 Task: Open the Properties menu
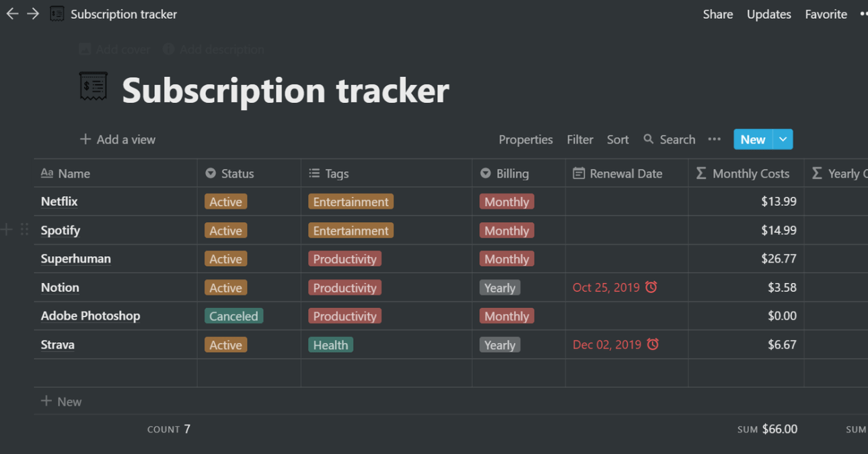coord(526,139)
